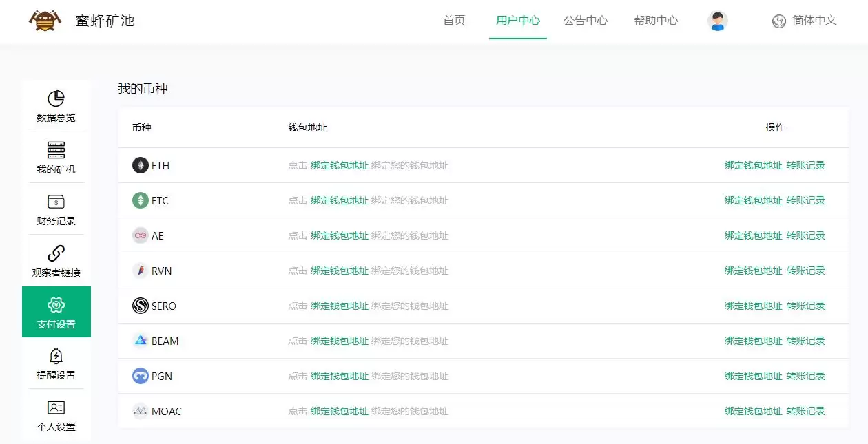The width and height of the screenshot is (868, 444).
Task: Select the 我的矿机 miners icon
Action: [56, 157]
